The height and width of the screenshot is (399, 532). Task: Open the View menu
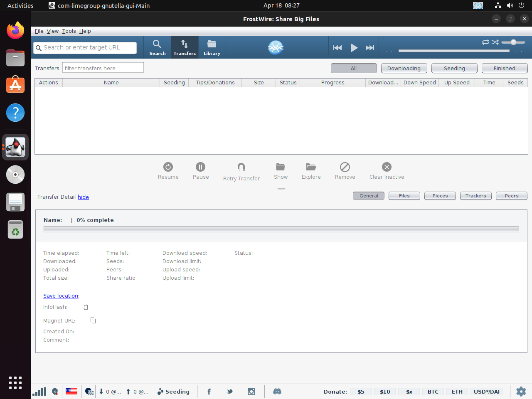(x=52, y=31)
